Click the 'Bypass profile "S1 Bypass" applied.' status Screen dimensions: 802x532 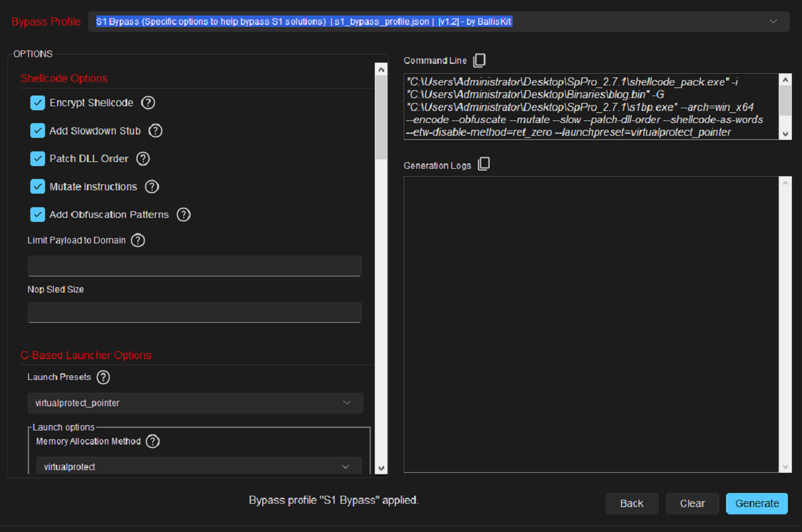[x=334, y=500]
